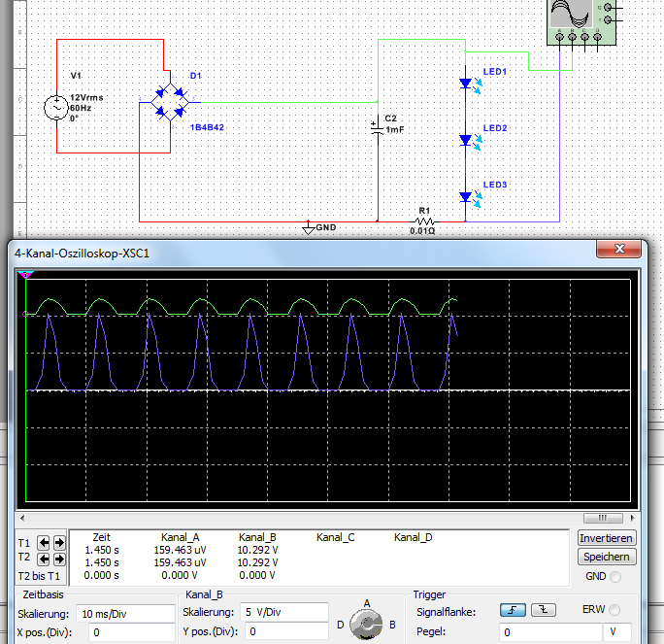Image resolution: width=664 pixels, height=644 pixels.
Task: Click the T2 bis T1 label
Action: click(39, 576)
